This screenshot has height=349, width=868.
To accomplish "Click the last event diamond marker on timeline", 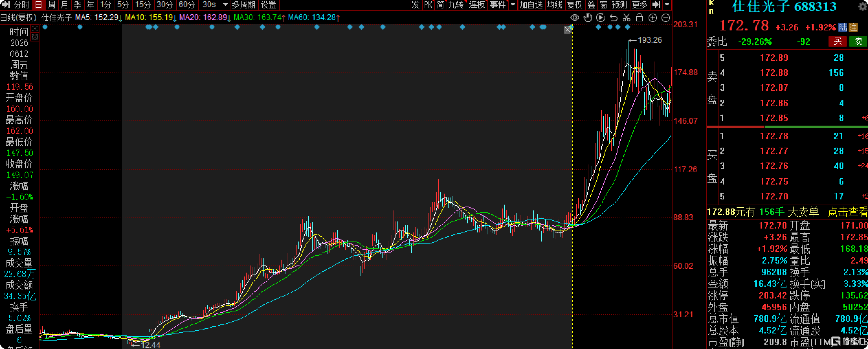I will [x=627, y=27].
